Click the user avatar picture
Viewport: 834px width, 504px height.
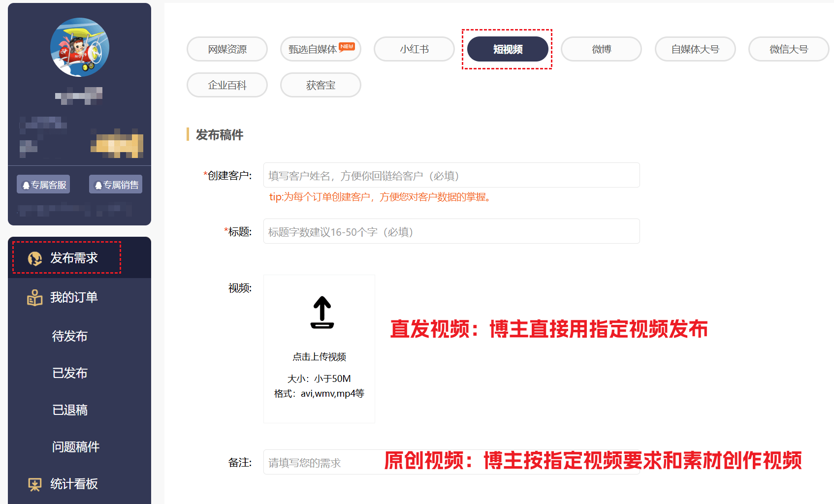80,47
